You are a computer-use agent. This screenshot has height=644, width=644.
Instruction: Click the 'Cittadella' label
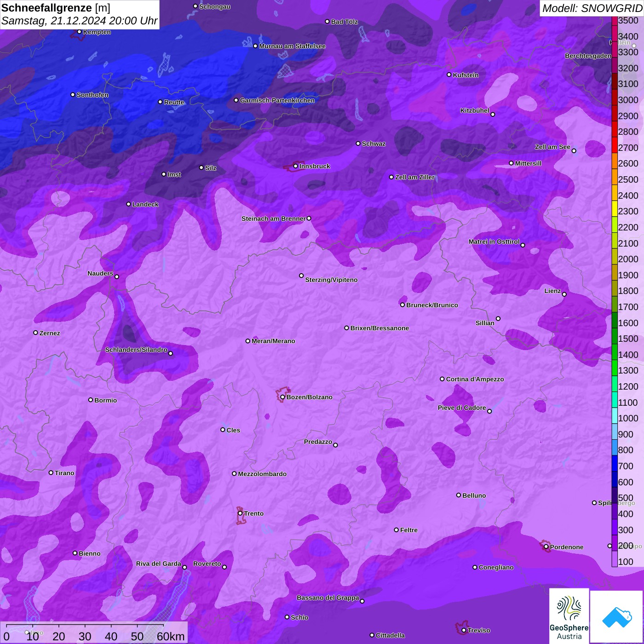[x=390, y=635]
